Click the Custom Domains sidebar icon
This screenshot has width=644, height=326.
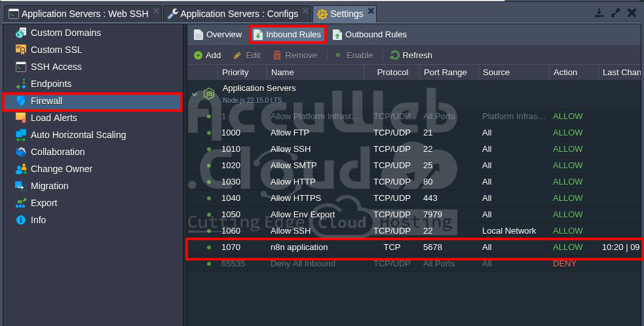[x=20, y=33]
